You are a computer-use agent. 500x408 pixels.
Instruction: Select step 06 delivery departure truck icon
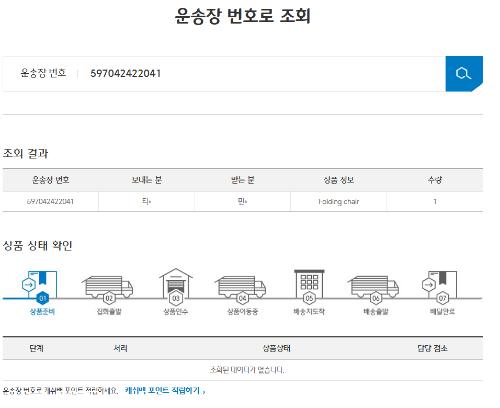click(374, 287)
